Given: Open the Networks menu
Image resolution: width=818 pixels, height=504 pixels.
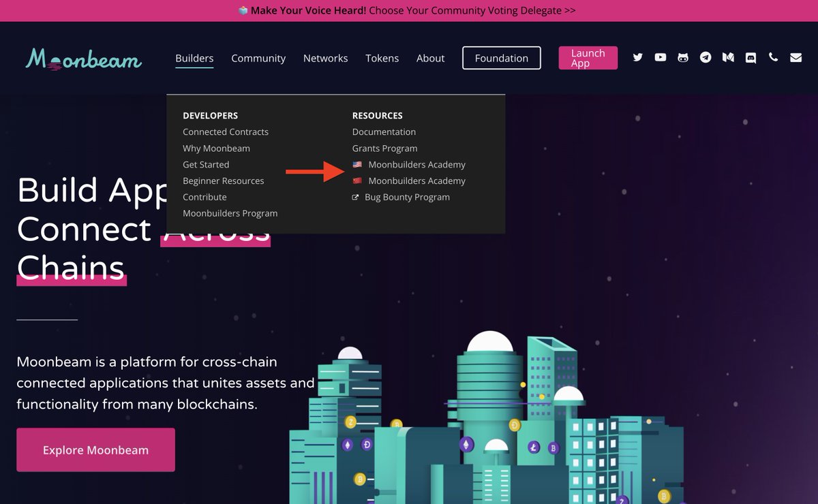Looking at the screenshot, I should click(326, 58).
